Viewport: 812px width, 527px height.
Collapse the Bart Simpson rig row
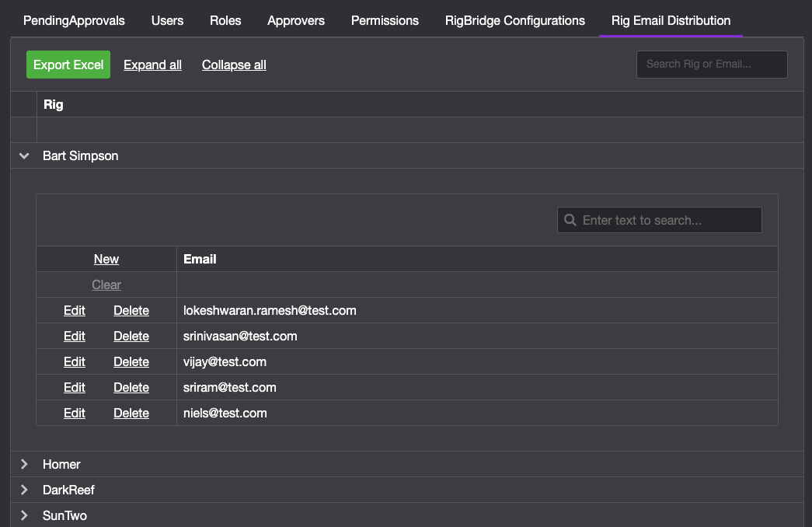pyautogui.click(x=24, y=156)
